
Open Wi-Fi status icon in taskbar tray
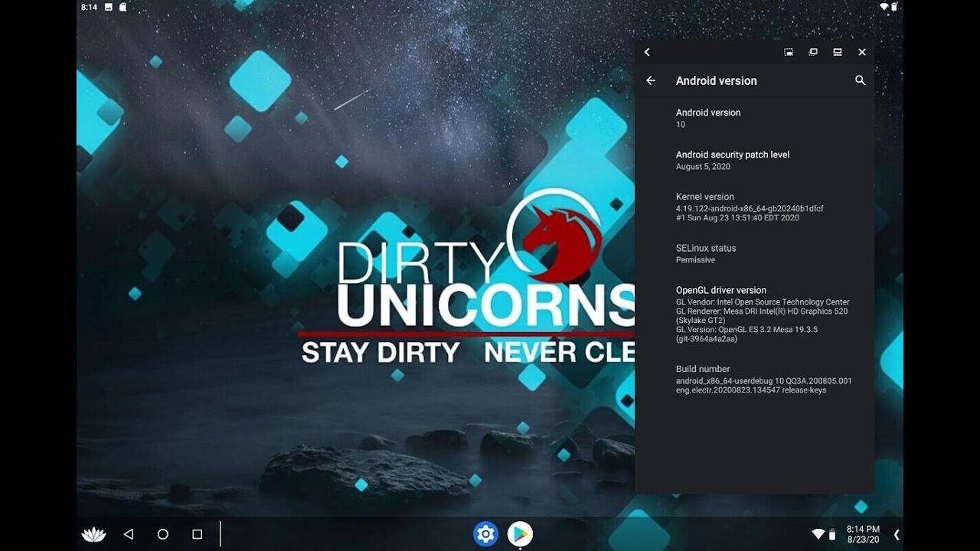[x=818, y=533]
